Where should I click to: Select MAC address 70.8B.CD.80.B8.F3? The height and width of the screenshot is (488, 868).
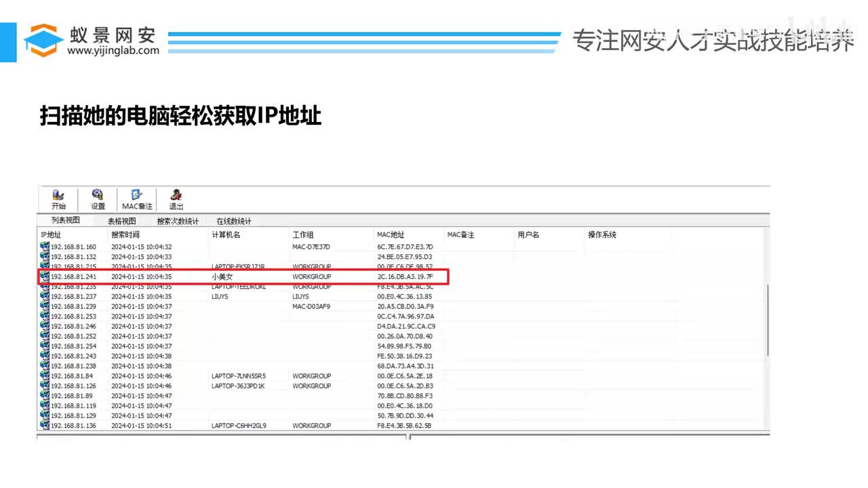pos(405,396)
